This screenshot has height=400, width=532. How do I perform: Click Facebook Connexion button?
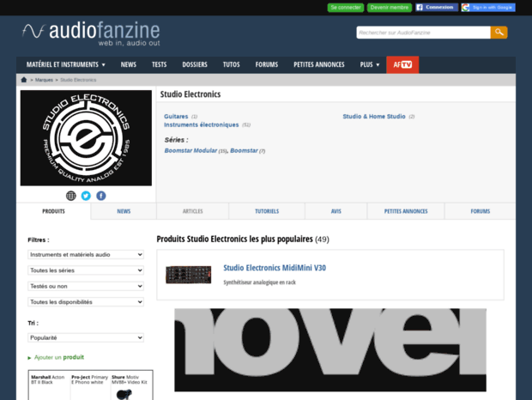coord(436,8)
